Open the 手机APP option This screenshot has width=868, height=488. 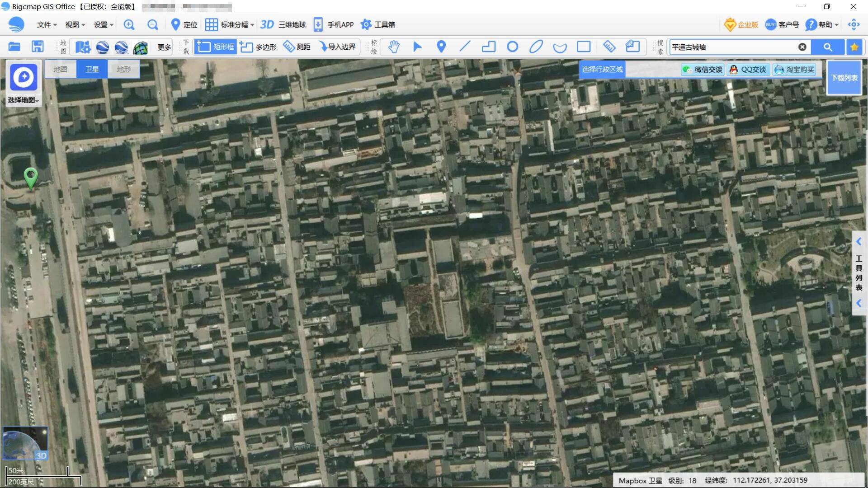334,24
